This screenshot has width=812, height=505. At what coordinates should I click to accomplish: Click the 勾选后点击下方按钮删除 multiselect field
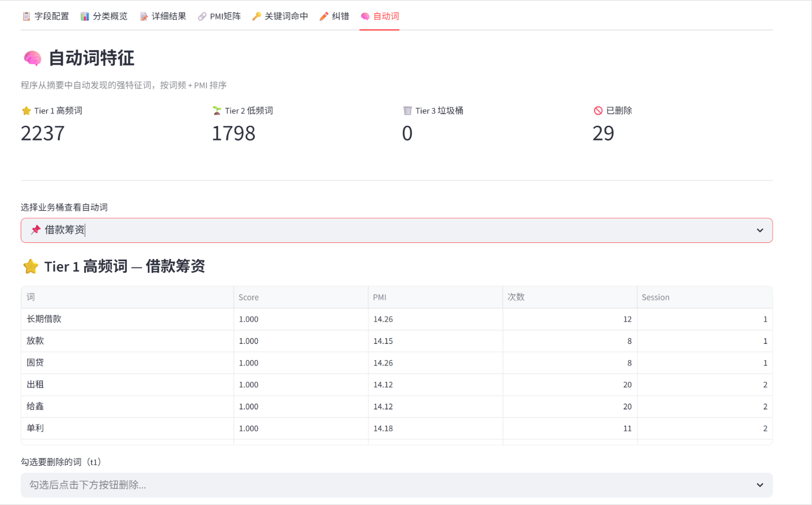tap(397, 485)
